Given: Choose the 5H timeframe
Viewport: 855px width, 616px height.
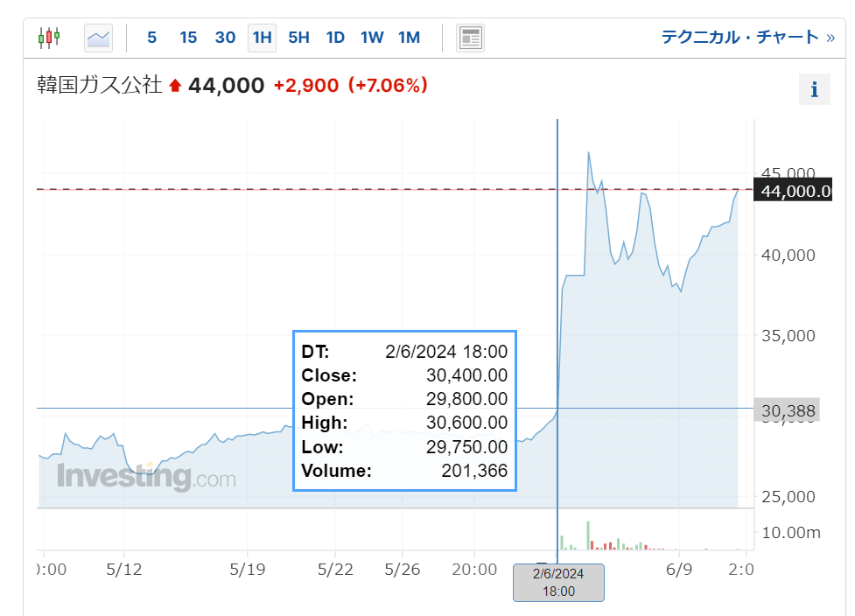Looking at the screenshot, I should point(299,38).
